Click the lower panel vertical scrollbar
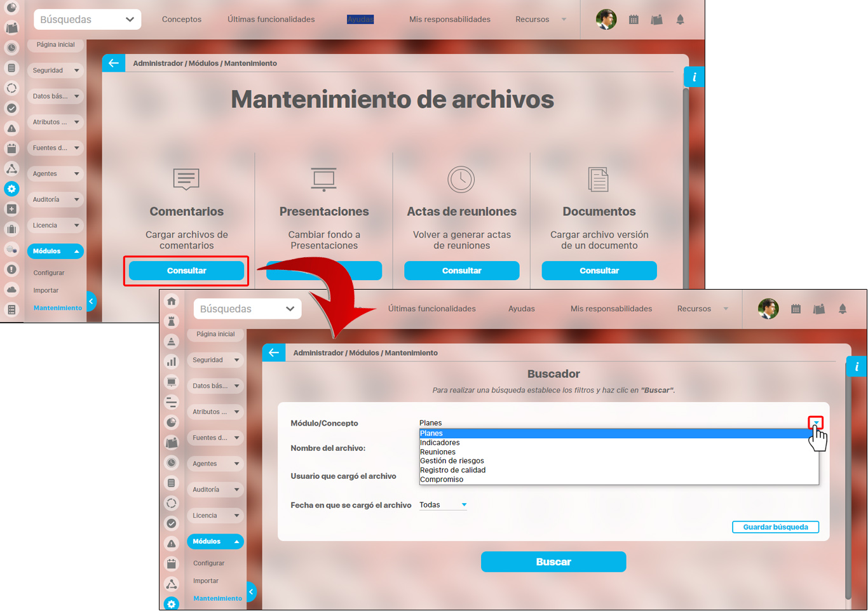 point(848,483)
